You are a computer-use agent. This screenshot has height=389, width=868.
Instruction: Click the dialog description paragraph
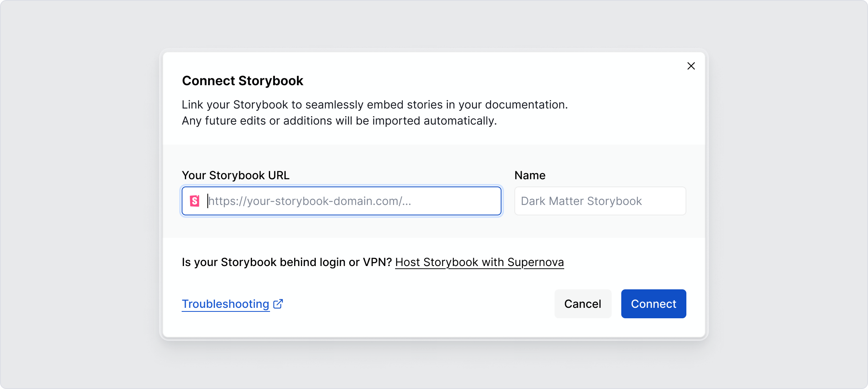(x=375, y=113)
